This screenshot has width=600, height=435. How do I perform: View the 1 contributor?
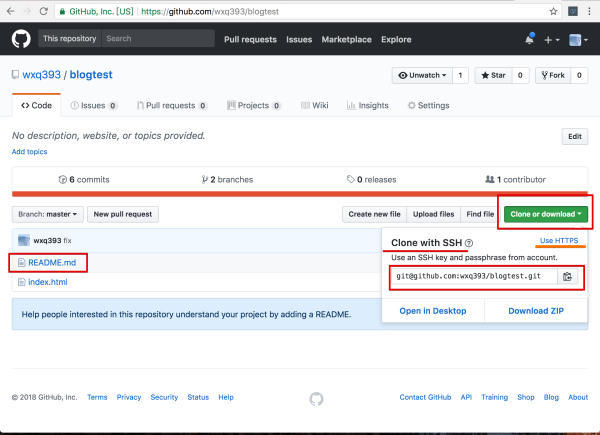click(515, 179)
